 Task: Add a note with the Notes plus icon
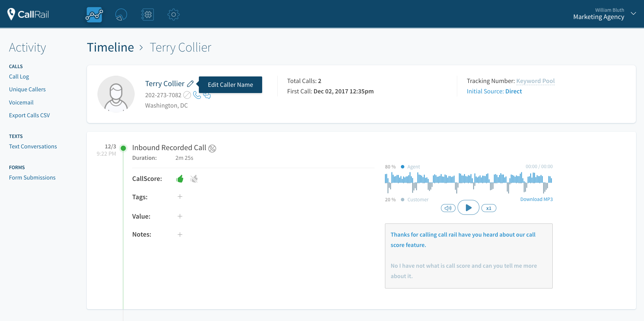[x=180, y=235]
